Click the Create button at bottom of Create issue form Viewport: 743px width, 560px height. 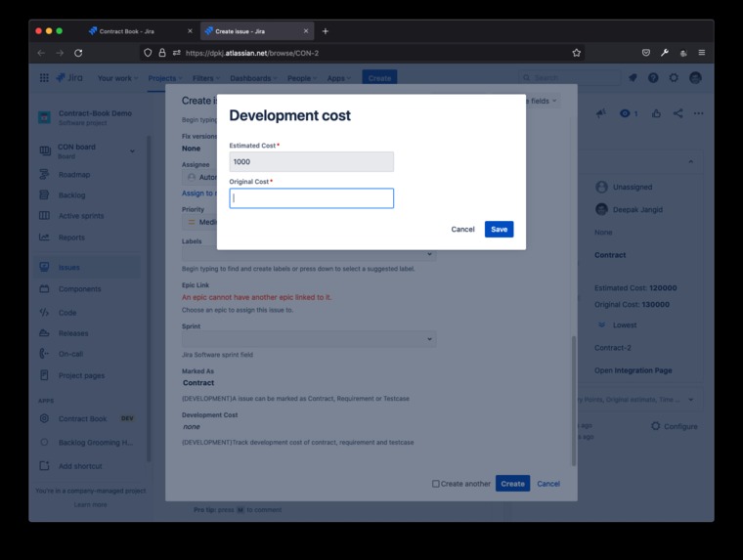tap(512, 484)
